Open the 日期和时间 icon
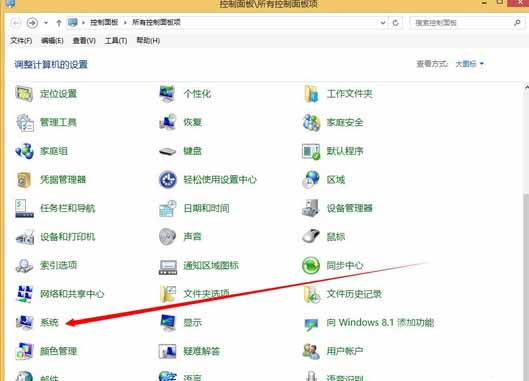The height and width of the screenshot is (381, 529). click(167, 208)
